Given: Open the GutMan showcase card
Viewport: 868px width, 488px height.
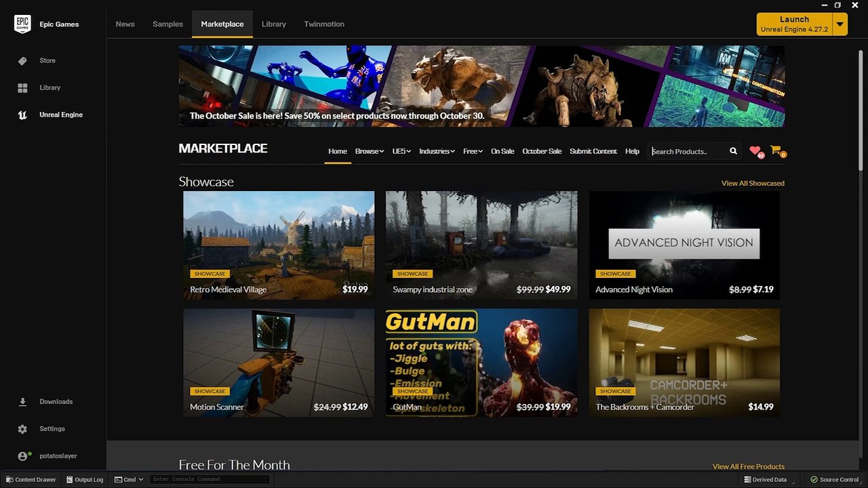Looking at the screenshot, I should [x=481, y=363].
